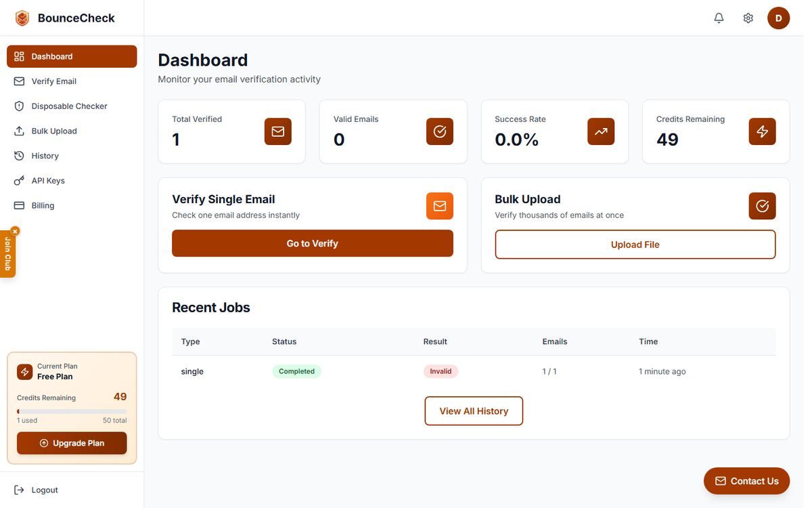The image size is (812, 508).
Task: Click the Free Plan label
Action: click(55, 377)
